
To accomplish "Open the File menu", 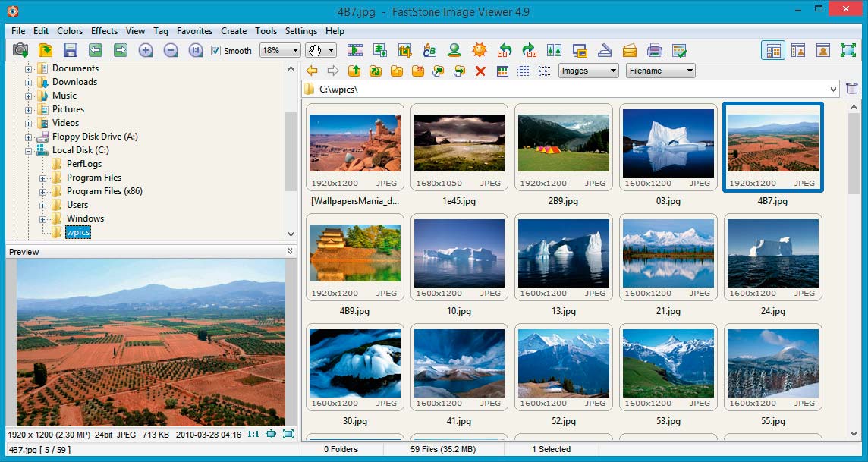I will (x=18, y=31).
